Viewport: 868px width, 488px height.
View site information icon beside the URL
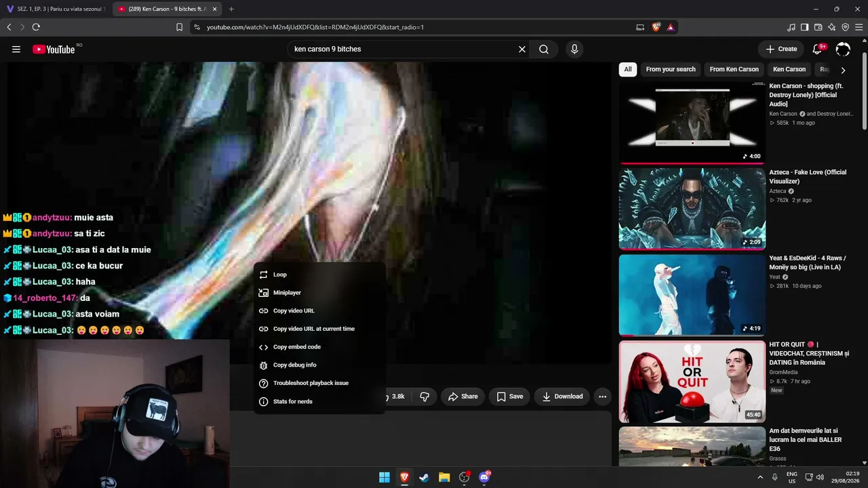point(197,27)
